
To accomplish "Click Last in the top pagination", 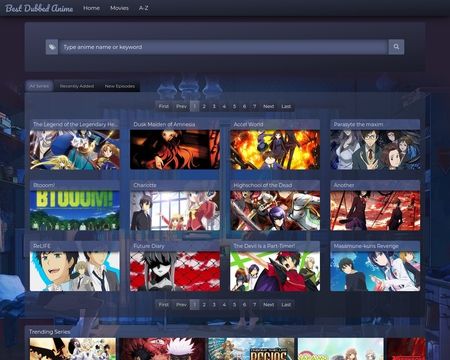I will click(286, 106).
